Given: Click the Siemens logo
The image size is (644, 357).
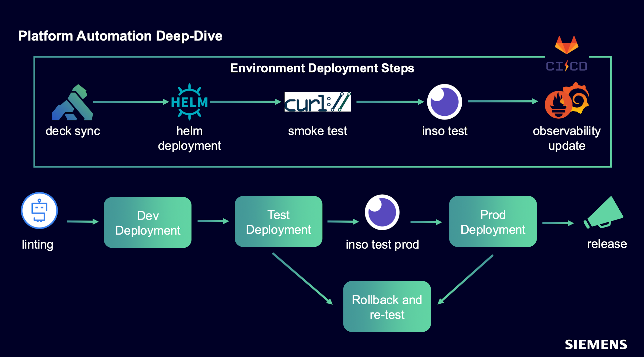Looking at the screenshot, I should tap(596, 344).
